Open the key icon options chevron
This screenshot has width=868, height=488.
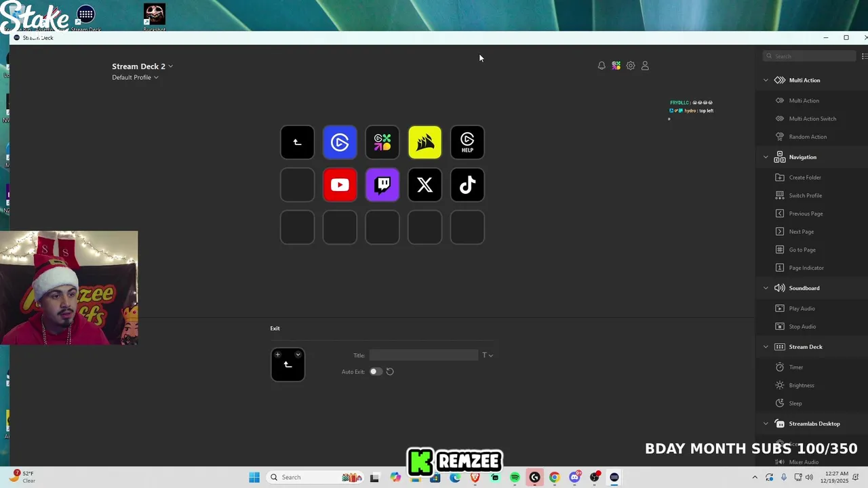(298, 354)
